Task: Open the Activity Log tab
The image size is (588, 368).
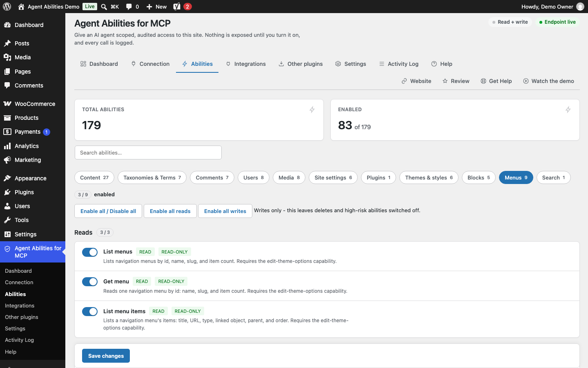Action: pyautogui.click(x=399, y=64)
